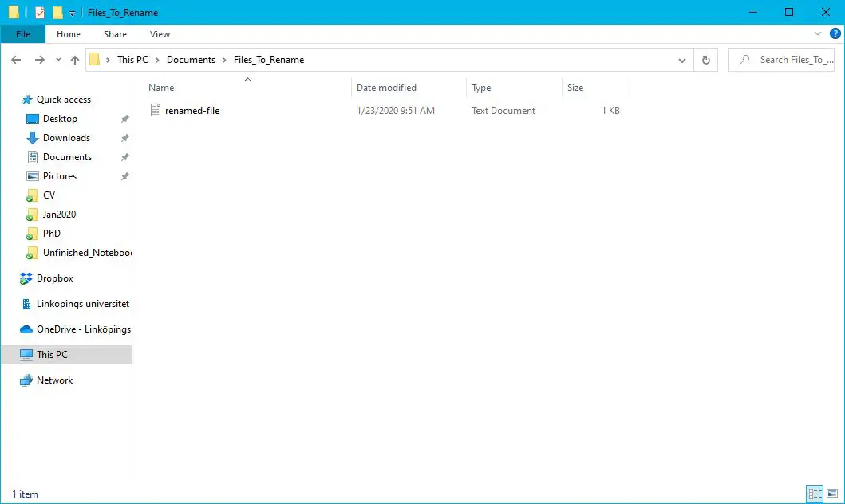This screenshot has width=845, height=504.
Task: Open the PhD folder in sidebar
Action: click(52, 233)
